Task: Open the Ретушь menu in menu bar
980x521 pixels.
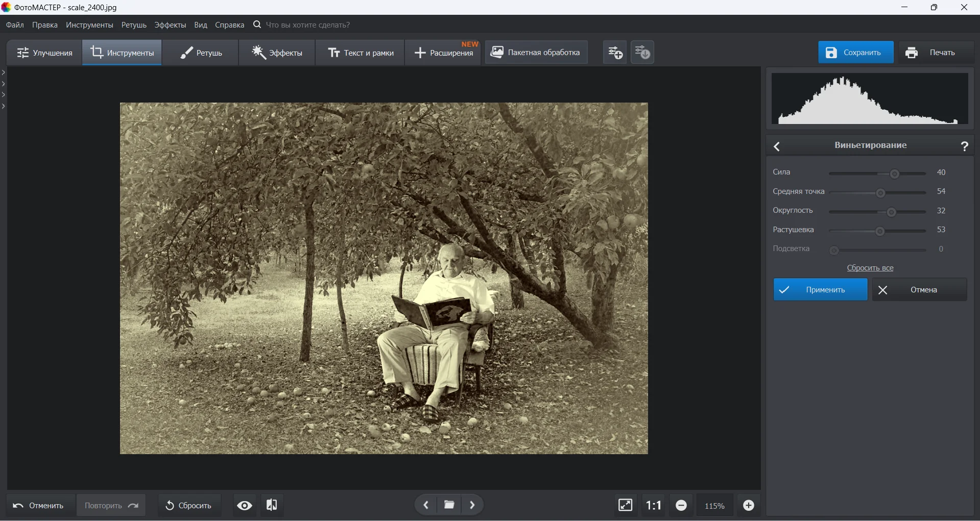Action: tap(134, 25)
